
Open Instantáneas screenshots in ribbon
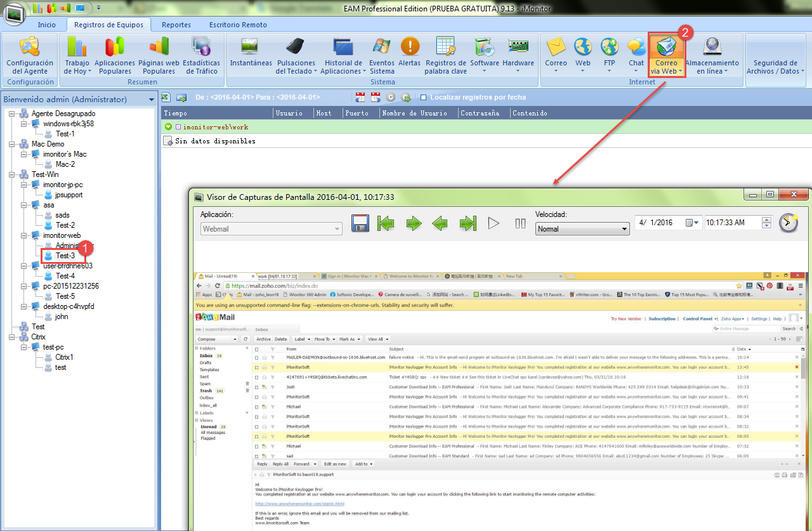pos(251,53)
